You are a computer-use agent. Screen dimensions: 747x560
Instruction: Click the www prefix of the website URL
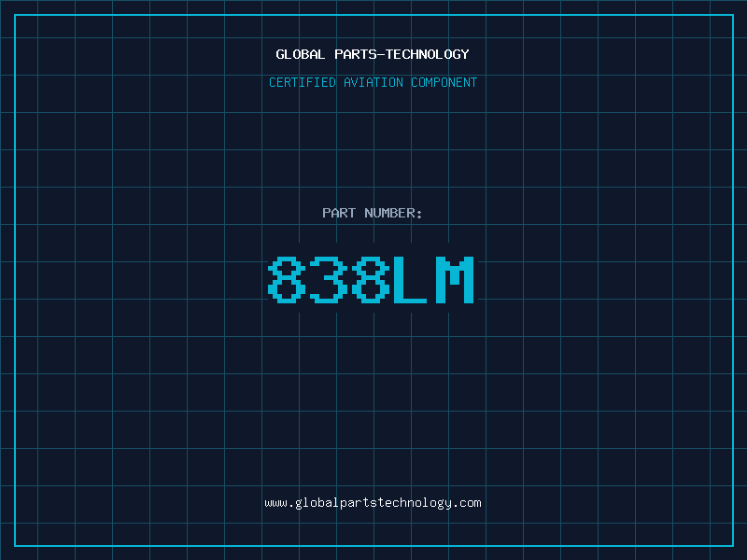[x=275, y=503]
